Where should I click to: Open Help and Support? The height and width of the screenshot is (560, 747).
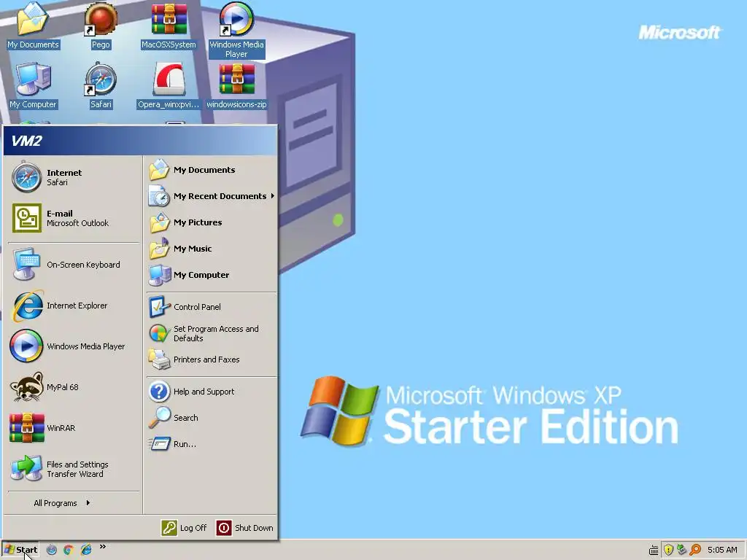[211, 392]
